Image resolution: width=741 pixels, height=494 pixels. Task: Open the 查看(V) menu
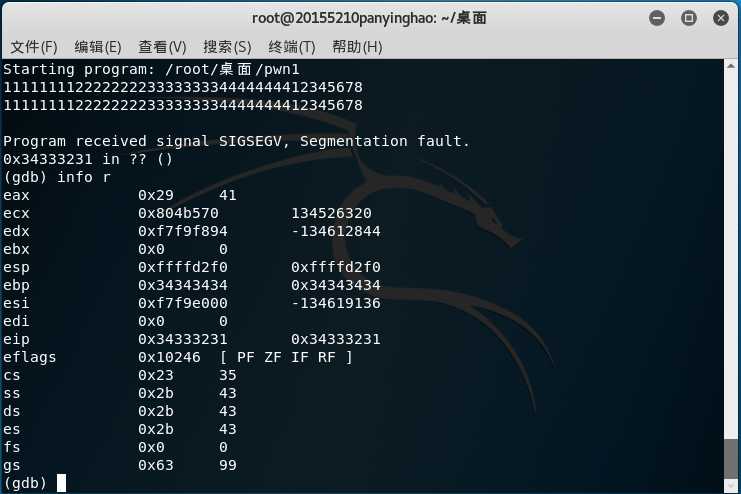click(162, 47)
